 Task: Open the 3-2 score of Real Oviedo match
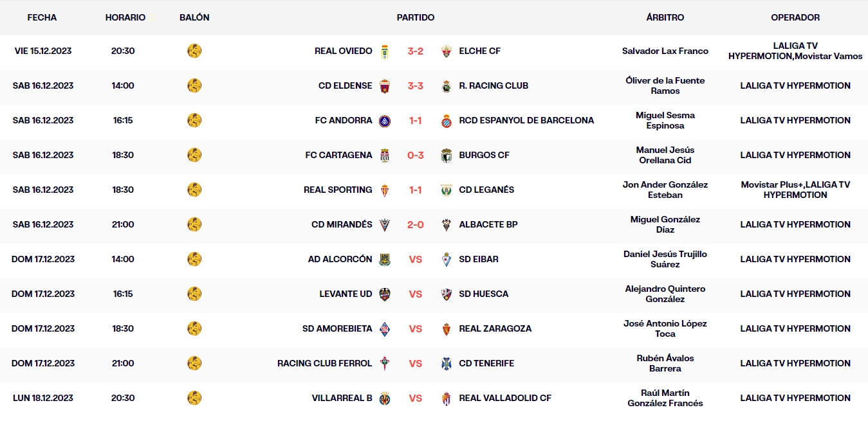(x=417, y=51)
